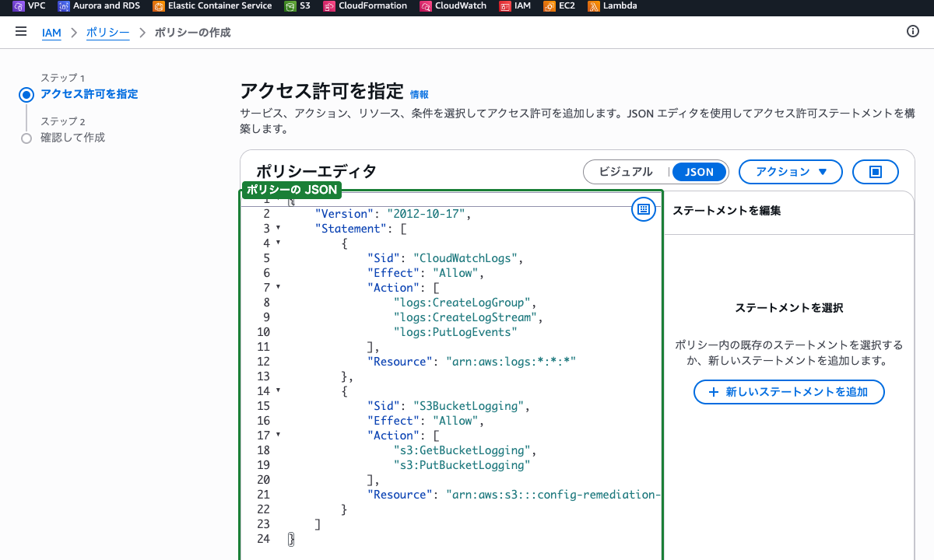
Task: Open the 情報 info link
Action: (x=420, y=94)
